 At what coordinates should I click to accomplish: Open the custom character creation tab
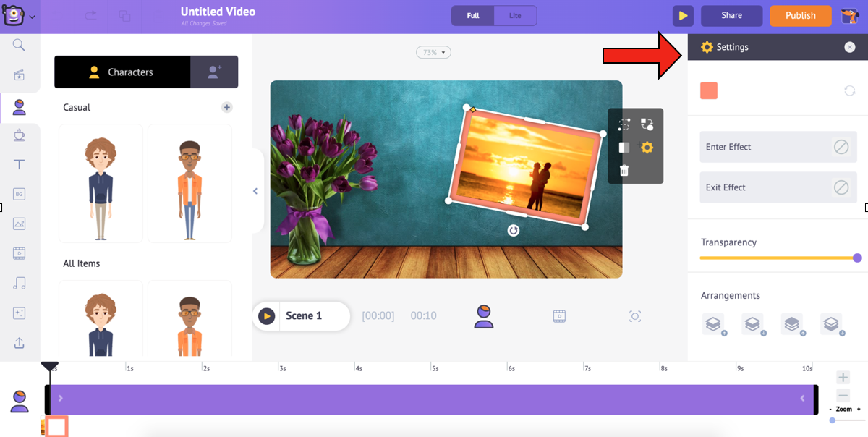(x=214, y=72)
